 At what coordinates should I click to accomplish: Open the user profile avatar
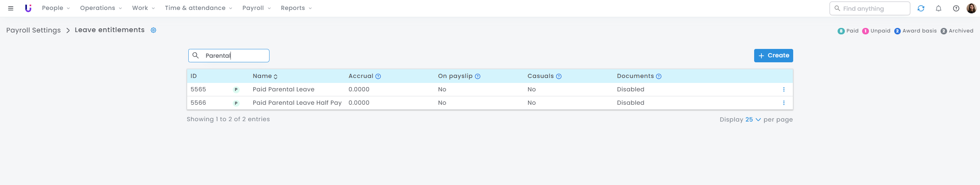tap(972, 8)
